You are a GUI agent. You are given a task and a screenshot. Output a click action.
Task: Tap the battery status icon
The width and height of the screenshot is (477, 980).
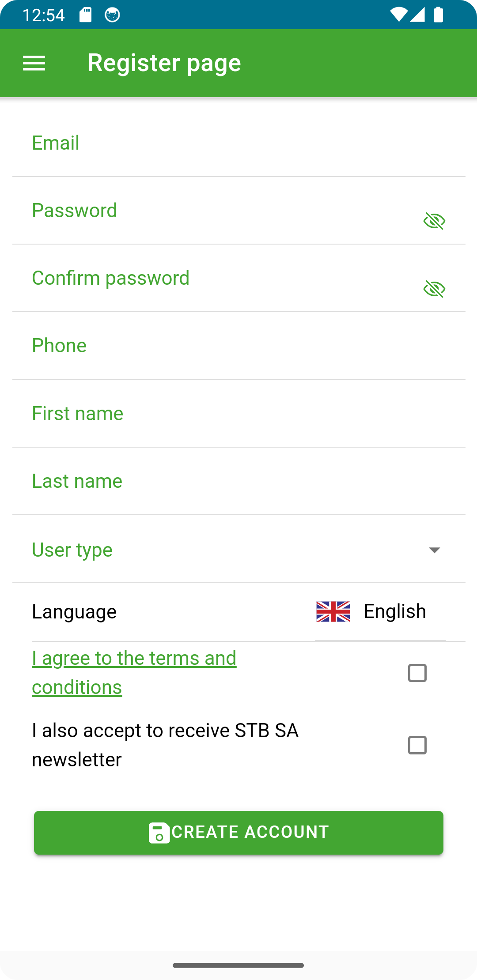(x=438, y=15)
